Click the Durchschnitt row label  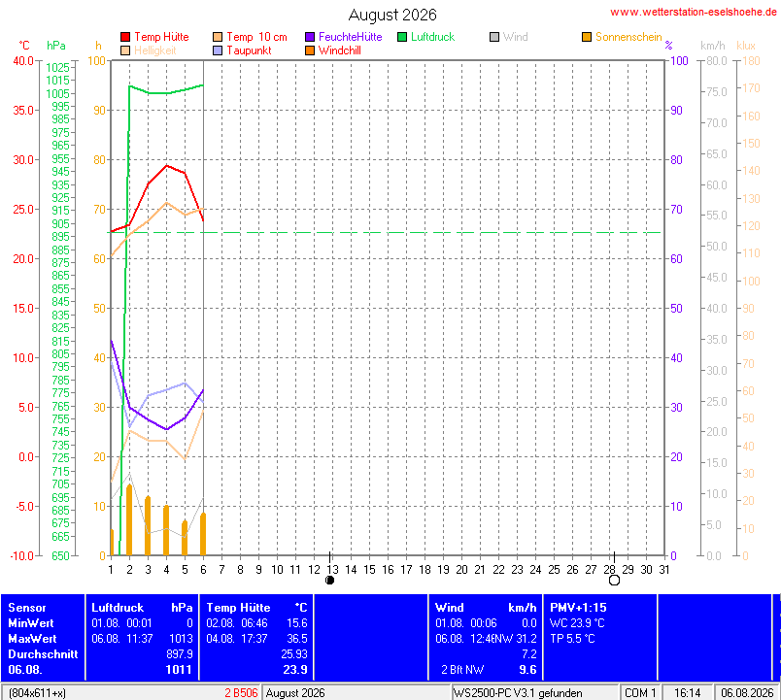coord(43,653)
